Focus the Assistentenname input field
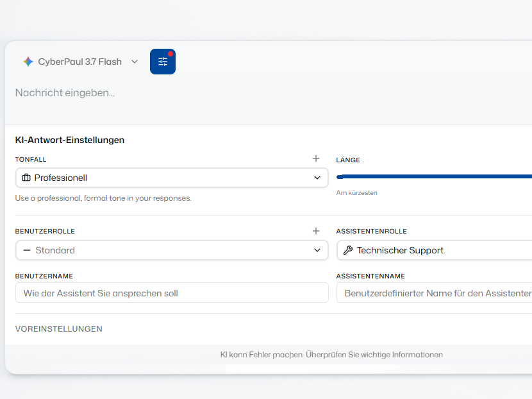The image size is (532, 399). point(434,293)
